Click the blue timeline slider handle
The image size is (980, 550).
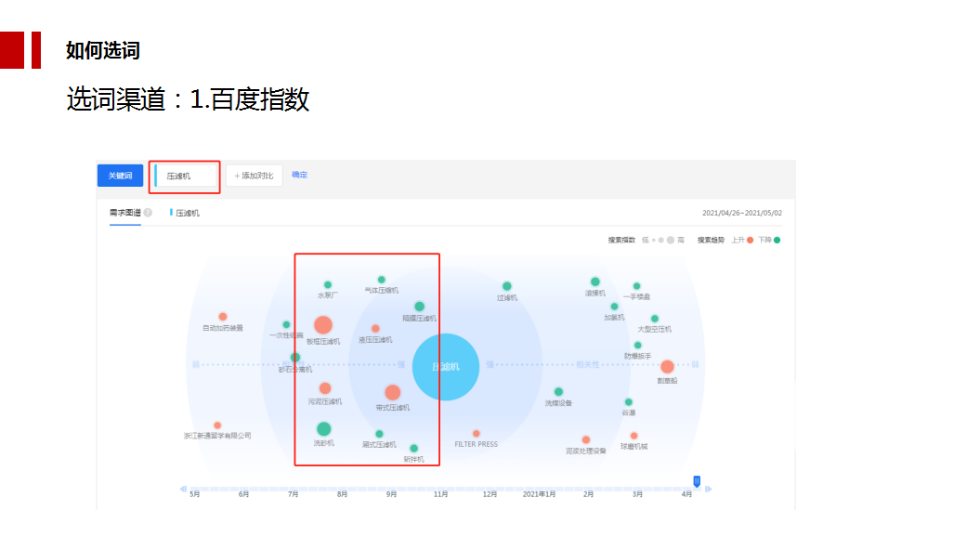point(697,480)
